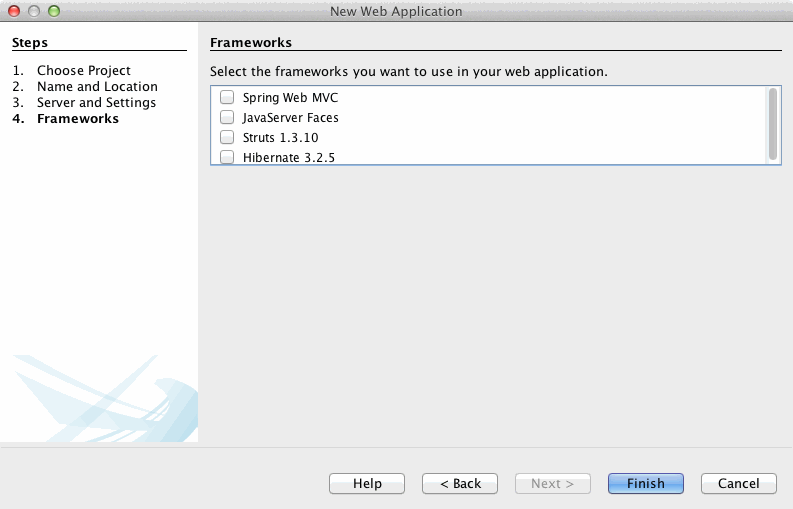Zoom the window using the green button
793x509 pixels.
(54, 11)
